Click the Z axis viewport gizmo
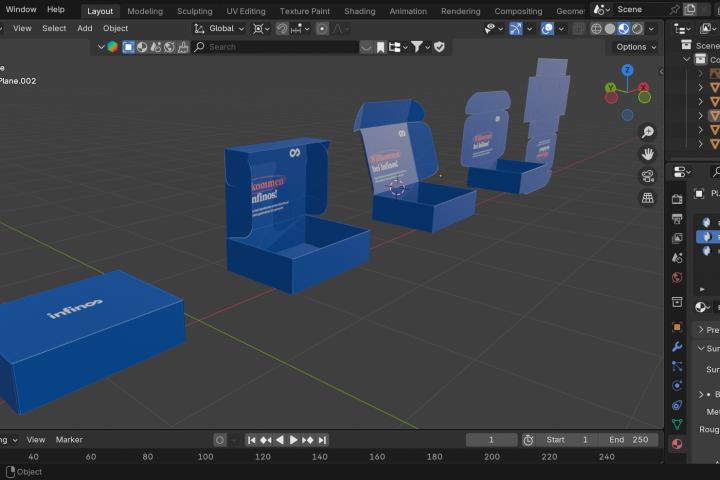 [x=627, y=70]
